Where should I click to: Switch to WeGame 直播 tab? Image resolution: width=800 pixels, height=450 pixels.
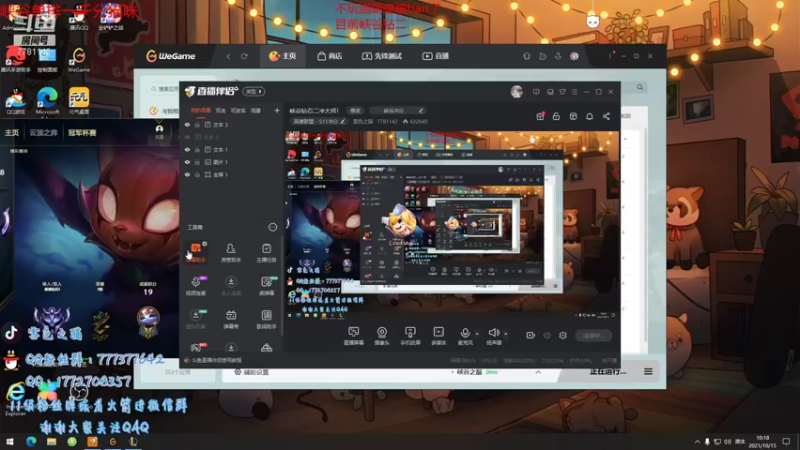435,56
